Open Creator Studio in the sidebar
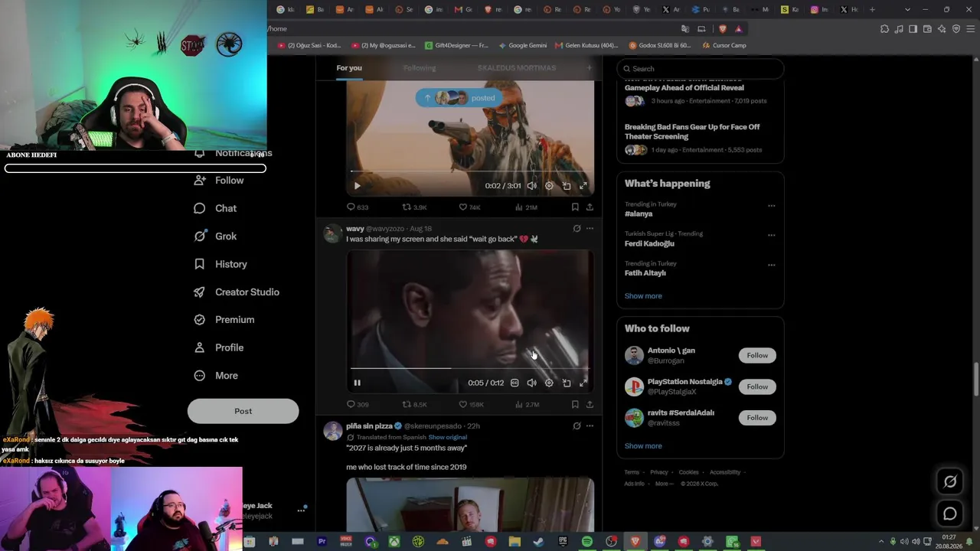The width and height of the screenshot is (980, 551). 237,292
